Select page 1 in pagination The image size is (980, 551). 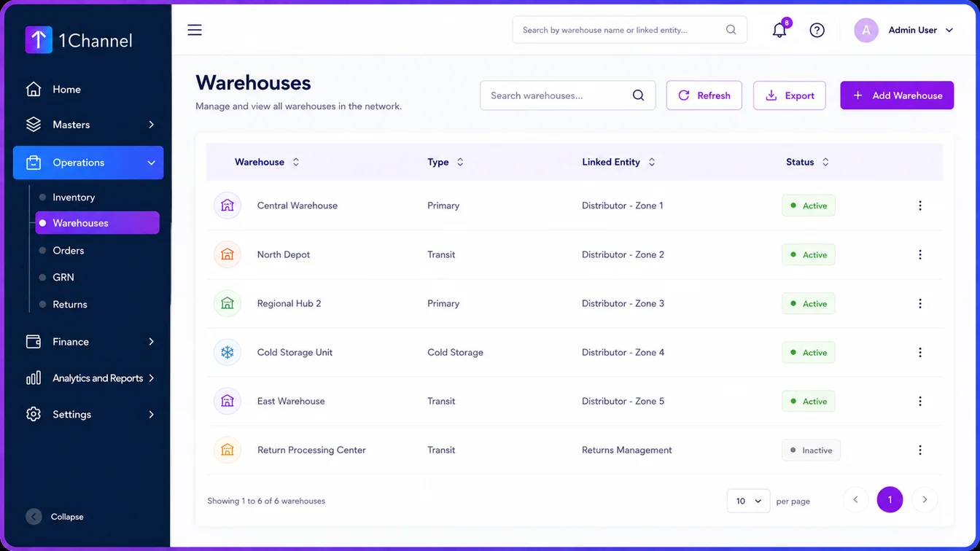point(890,499)
